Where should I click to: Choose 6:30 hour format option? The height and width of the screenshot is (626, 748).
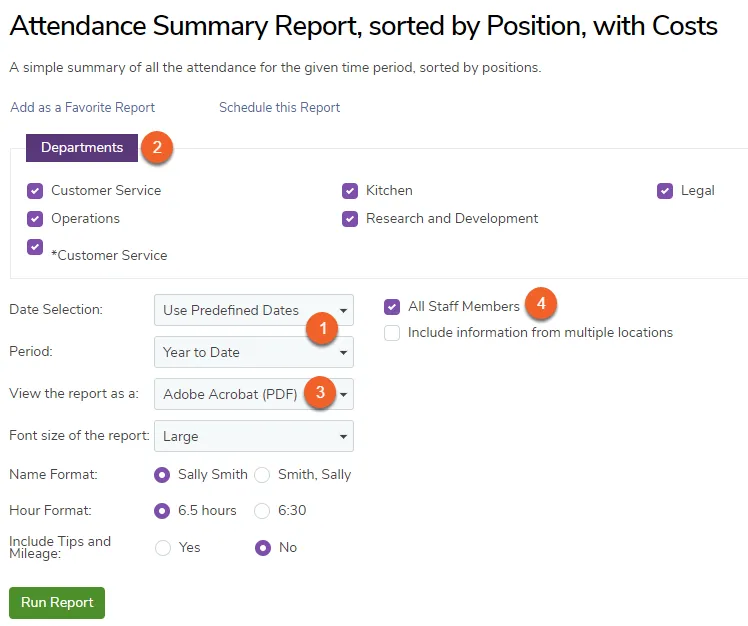262,511
